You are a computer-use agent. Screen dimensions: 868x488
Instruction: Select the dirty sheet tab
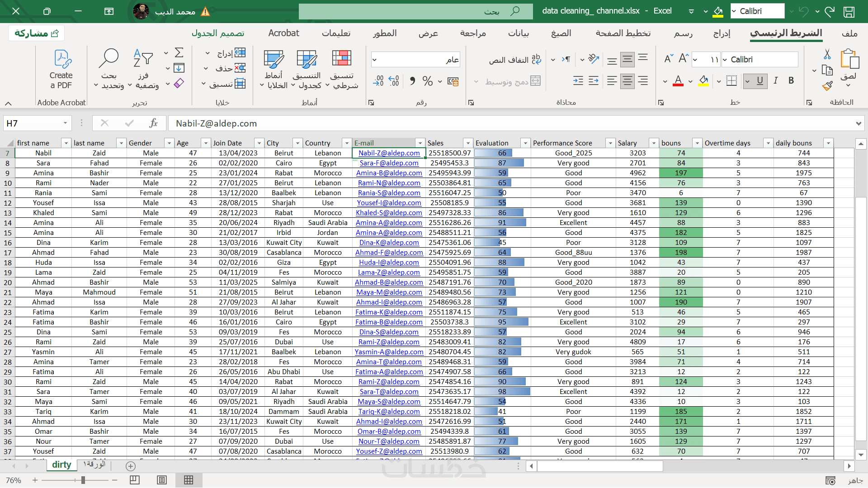pos(61,465)
